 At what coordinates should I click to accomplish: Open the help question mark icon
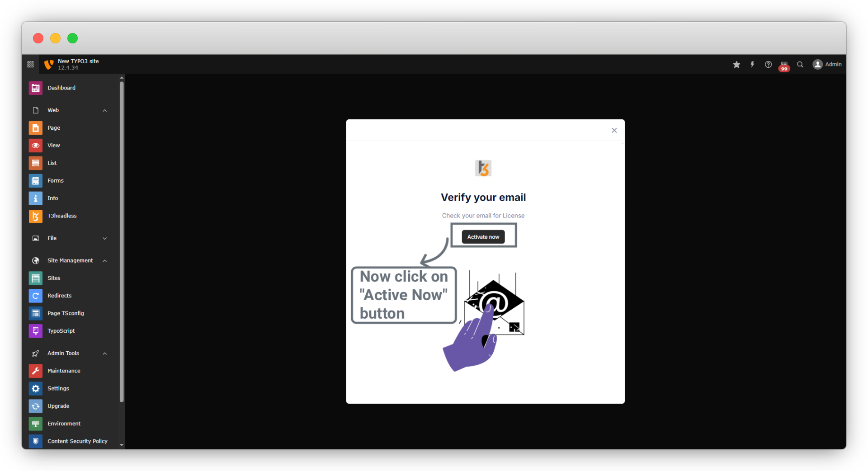(768, 65)
